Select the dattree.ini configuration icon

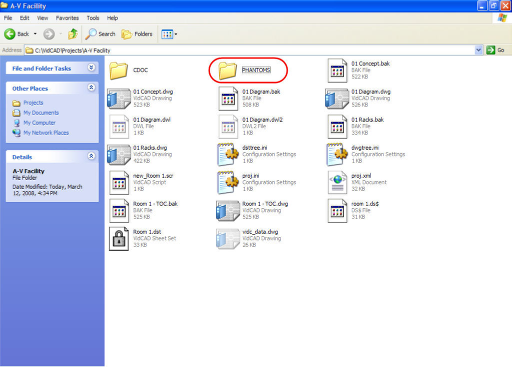pos(228,154)
